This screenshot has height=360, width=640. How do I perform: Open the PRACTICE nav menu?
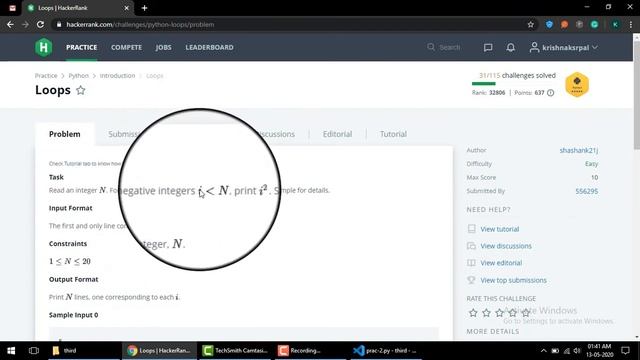(x=82, y=47)
